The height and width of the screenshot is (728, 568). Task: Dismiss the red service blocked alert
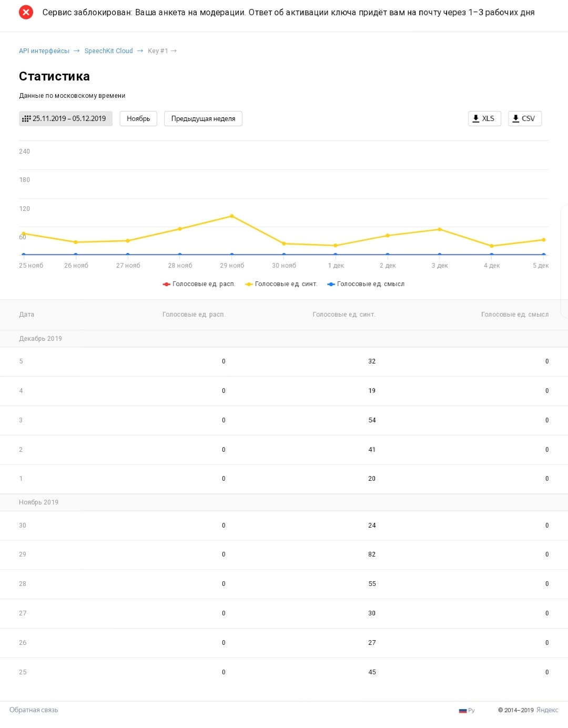(x=26, y=12)
